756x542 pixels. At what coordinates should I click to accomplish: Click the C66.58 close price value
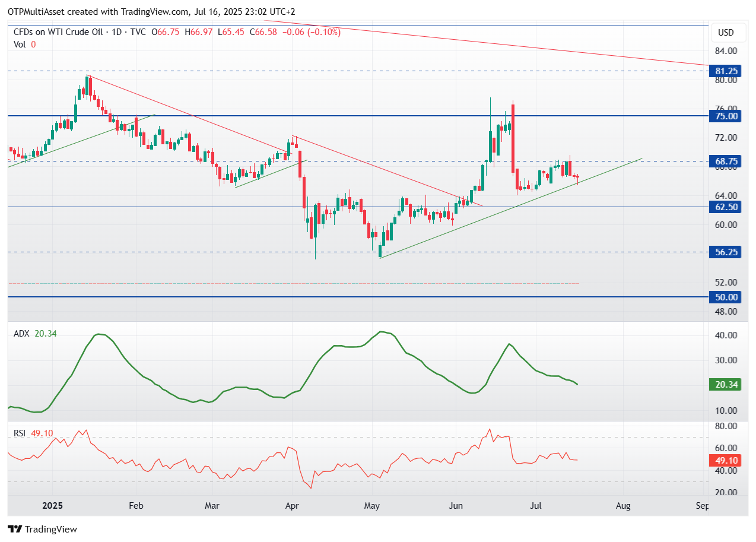264,32
